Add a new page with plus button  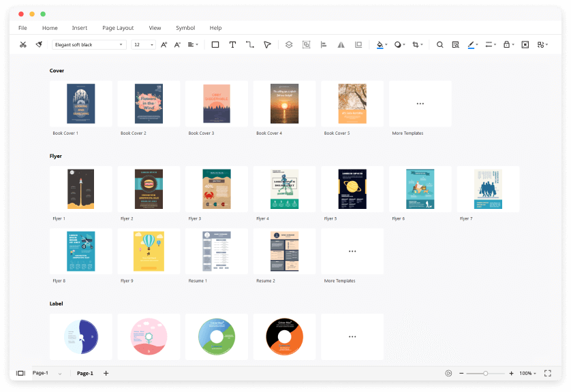point(106,373)
